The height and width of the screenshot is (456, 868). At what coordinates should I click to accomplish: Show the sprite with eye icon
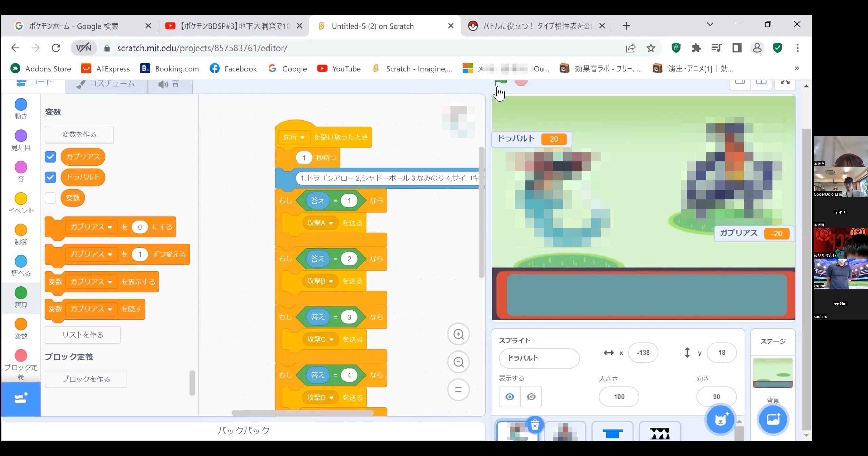pyautogui.click(x=510, y=397)
